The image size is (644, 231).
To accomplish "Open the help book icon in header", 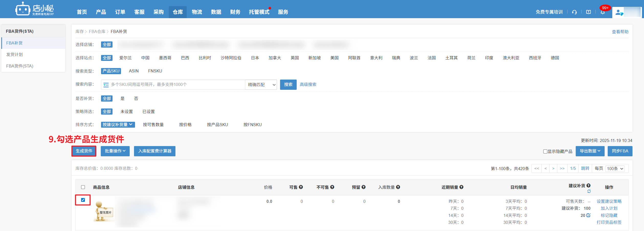I will point(589,12).
